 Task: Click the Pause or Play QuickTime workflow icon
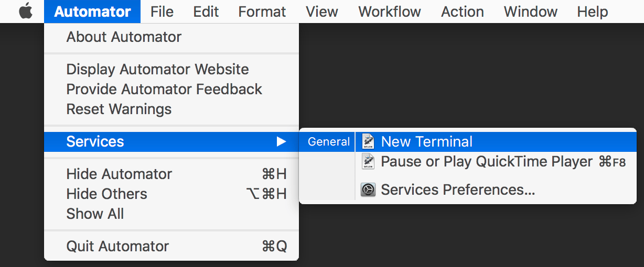[368, 161]
